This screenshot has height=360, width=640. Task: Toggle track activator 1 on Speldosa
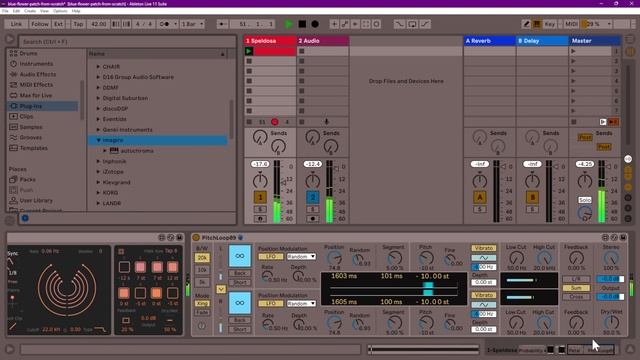coord(260,198)
